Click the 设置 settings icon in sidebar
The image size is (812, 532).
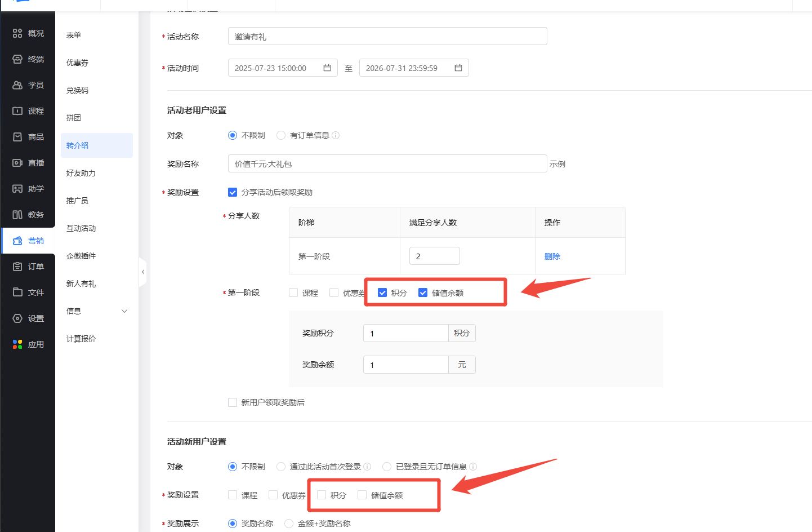tap(17, 318)
